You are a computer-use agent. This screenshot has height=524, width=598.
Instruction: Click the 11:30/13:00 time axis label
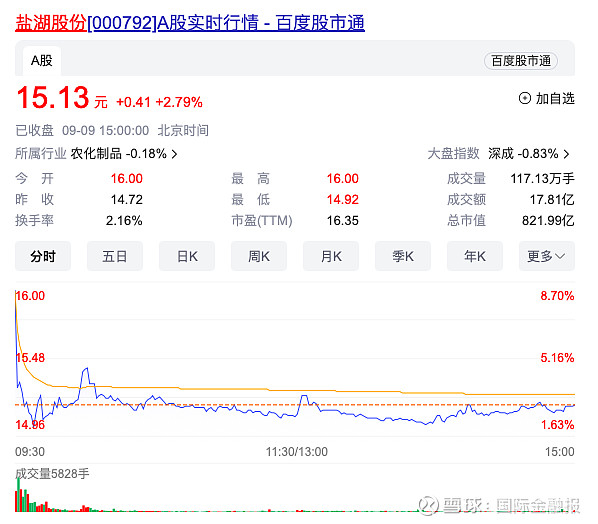pyautogui.click(x=297, y=452)
